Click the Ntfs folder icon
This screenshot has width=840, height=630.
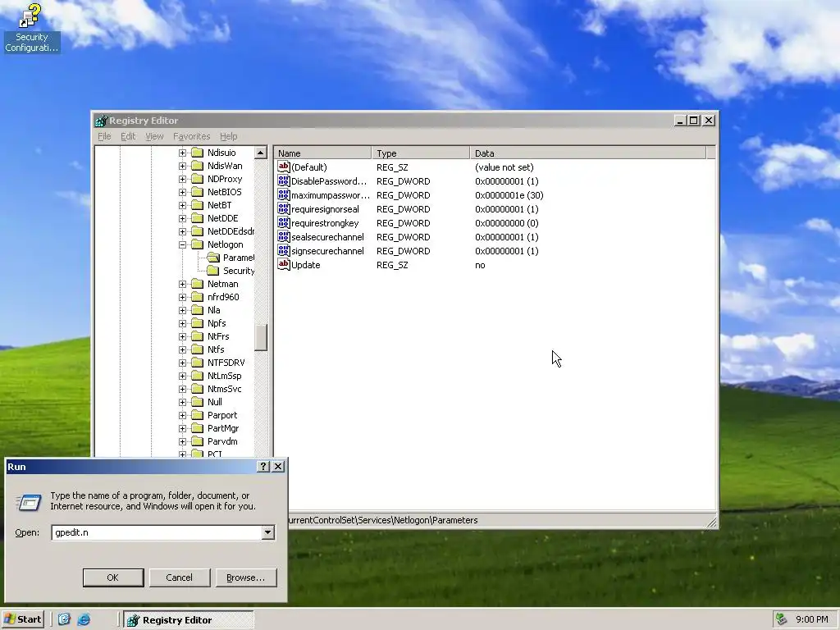point(198,349)
